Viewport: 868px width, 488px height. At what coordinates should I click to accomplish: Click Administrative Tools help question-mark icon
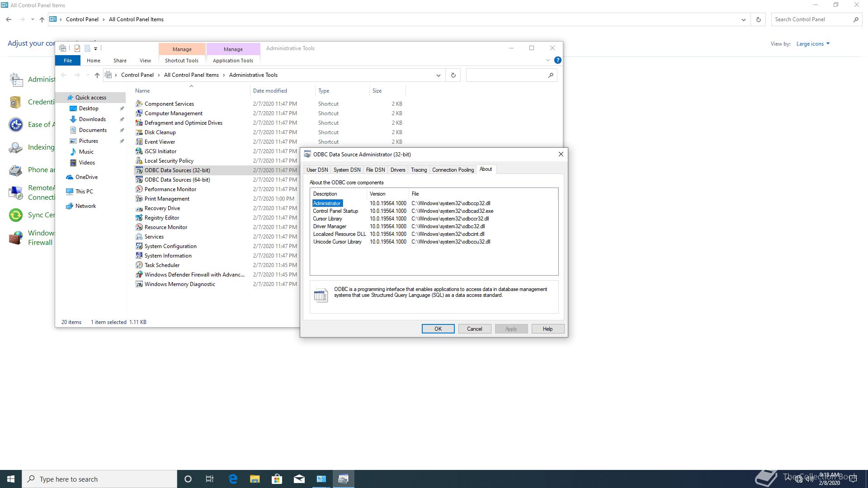[x=558, y=60]
